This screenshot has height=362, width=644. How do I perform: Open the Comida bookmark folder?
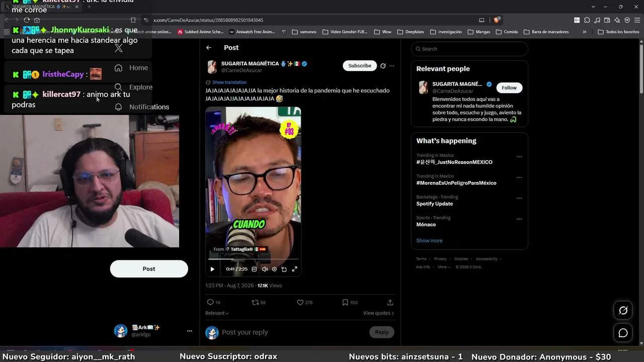coord(507,32)
